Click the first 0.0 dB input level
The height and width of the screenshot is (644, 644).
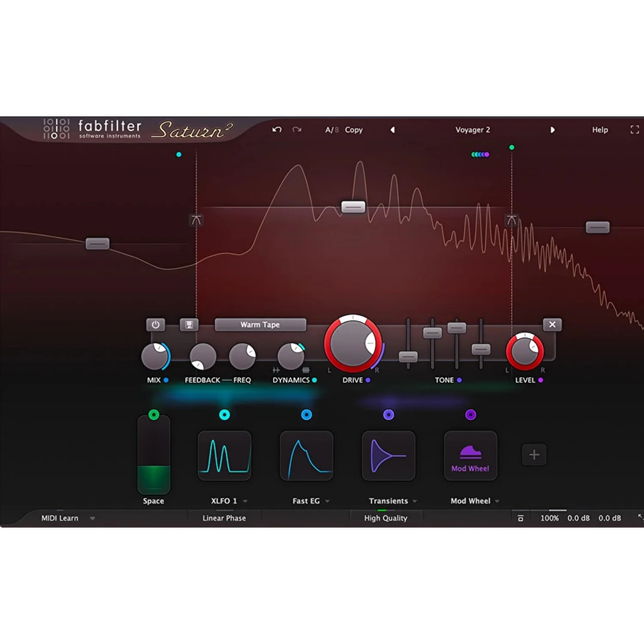[578, 518]
